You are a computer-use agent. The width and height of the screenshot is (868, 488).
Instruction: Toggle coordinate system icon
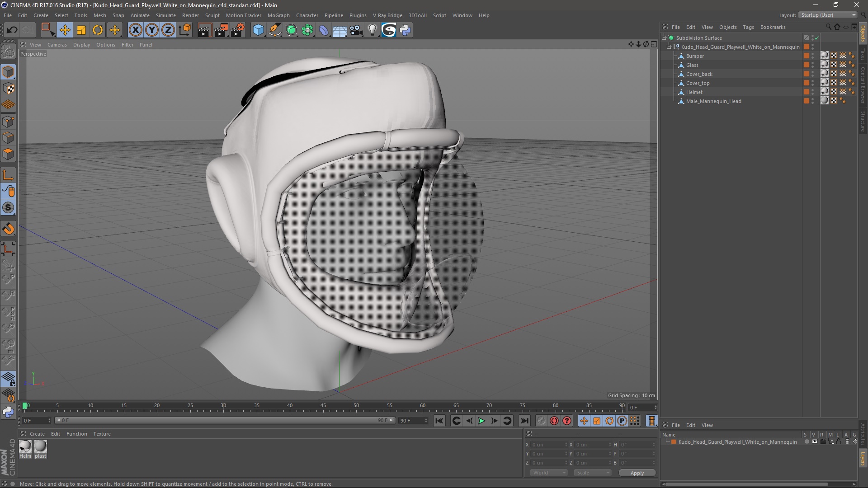[185, 30]
